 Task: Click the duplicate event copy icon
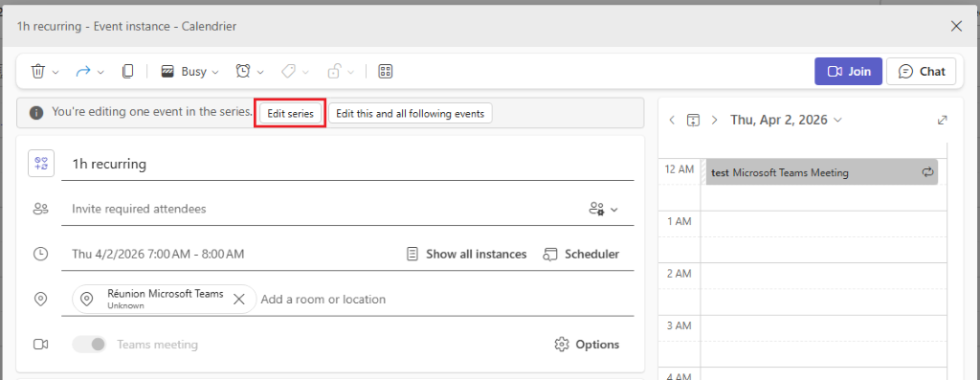127,71
